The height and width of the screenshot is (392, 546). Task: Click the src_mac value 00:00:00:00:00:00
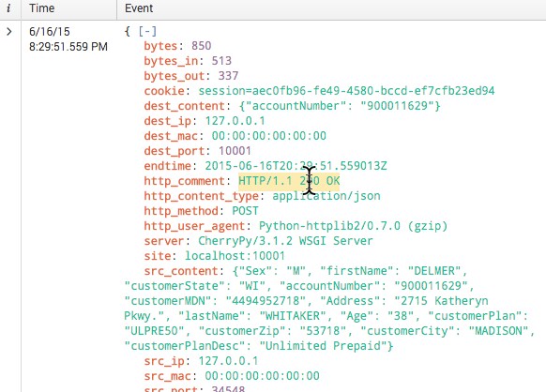[x=262, y=376]
